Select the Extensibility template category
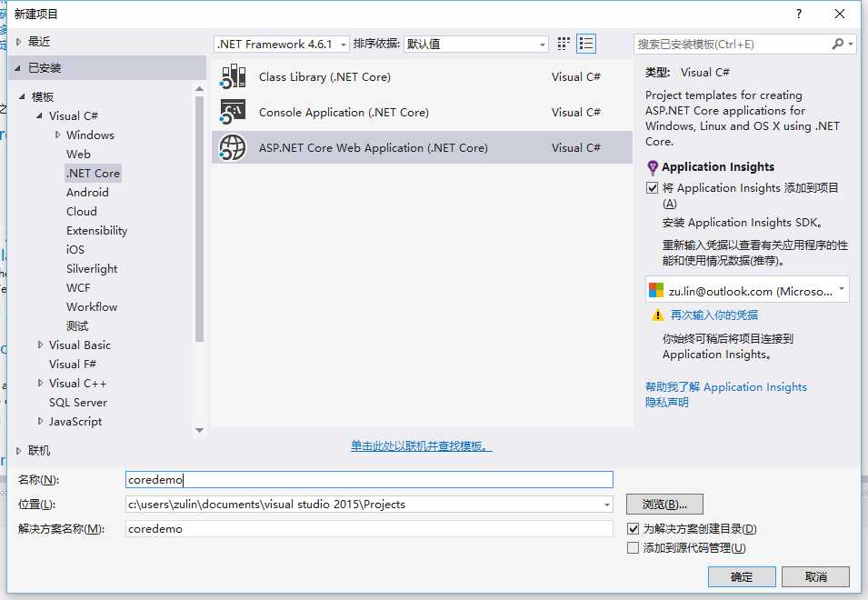Viewport: 868px width, 600px height. [97, 230]
